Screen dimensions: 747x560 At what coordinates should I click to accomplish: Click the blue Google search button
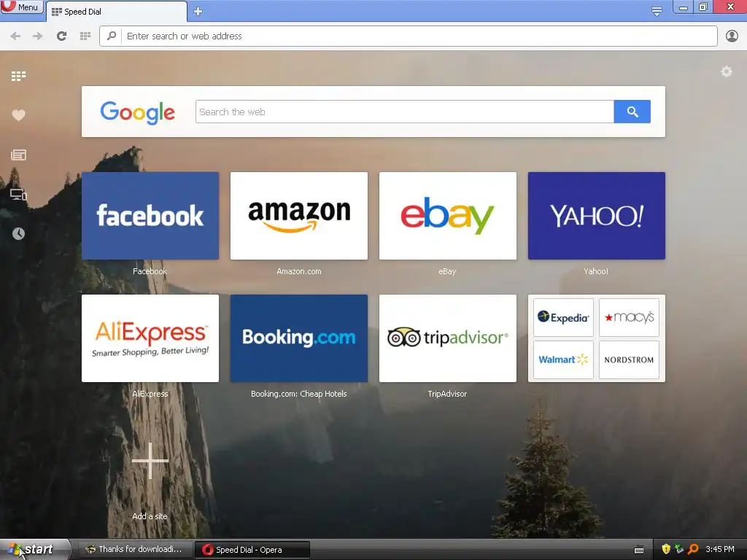pyautogui.click(x=632, y=112)
